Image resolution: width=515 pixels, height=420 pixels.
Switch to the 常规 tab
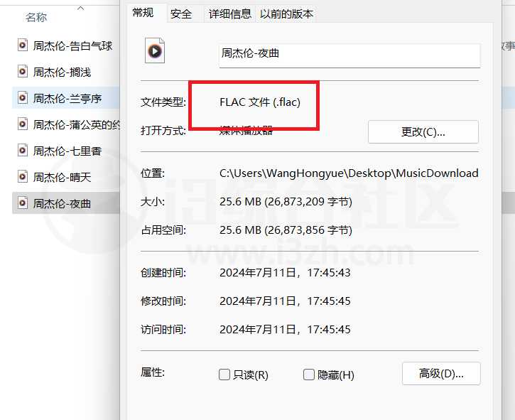click(143, 13)
